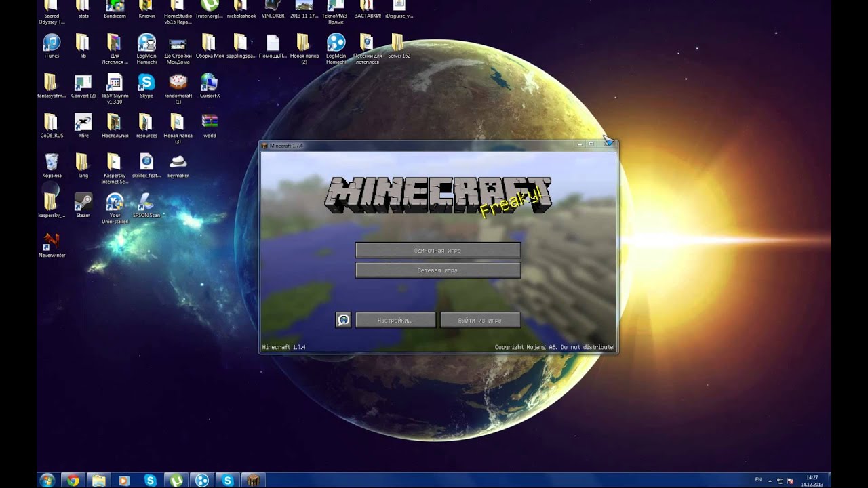
Task: Select the TESV Skyrim v1.3.10 shortcut
Action: 115,89
